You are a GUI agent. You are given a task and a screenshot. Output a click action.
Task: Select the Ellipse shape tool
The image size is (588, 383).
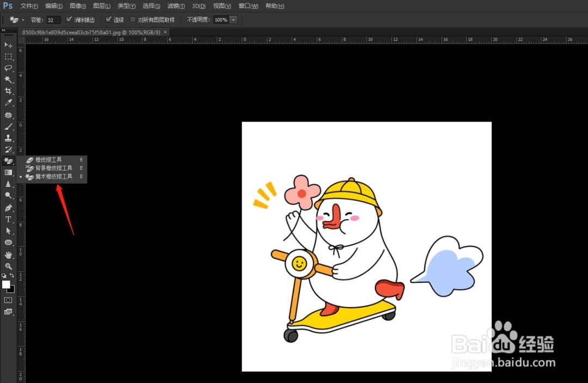8,242
